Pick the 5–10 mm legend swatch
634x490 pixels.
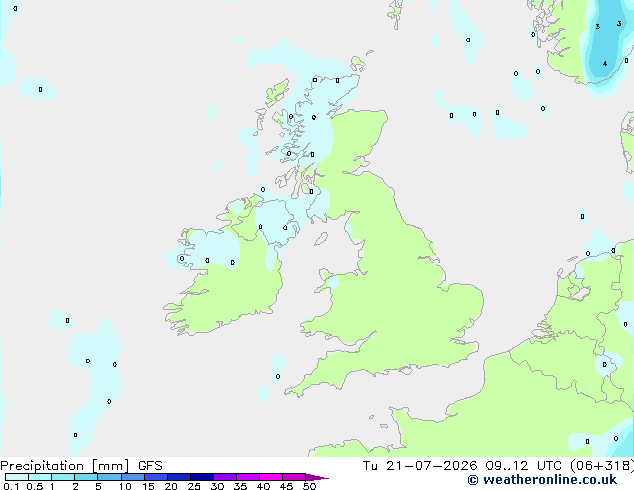click(x=109, y=477)
